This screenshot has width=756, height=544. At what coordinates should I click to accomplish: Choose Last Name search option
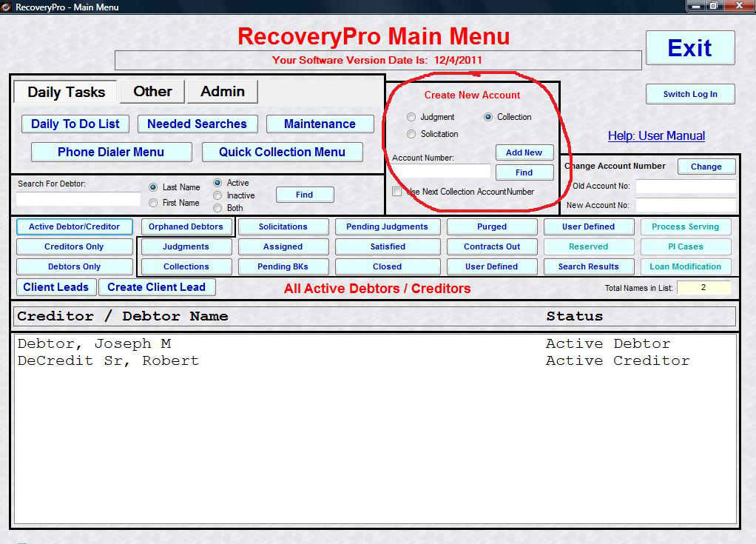[153, 187]
